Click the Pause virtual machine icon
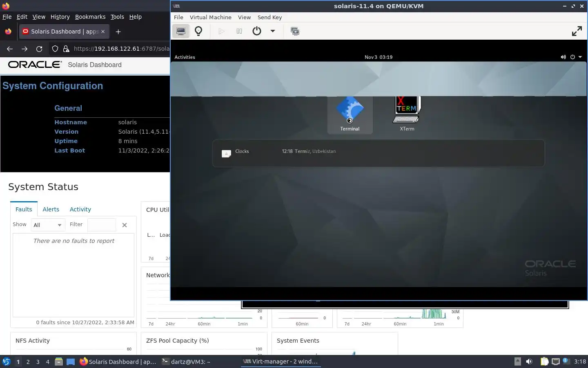Screen dimensions: 588x368 239,31
